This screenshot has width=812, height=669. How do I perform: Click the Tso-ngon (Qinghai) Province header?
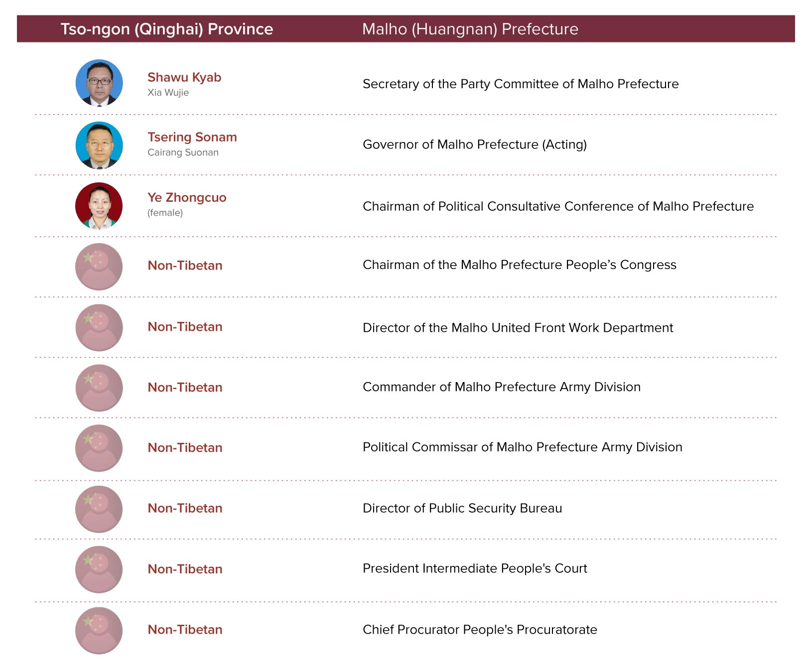click(x=167, y=29)
